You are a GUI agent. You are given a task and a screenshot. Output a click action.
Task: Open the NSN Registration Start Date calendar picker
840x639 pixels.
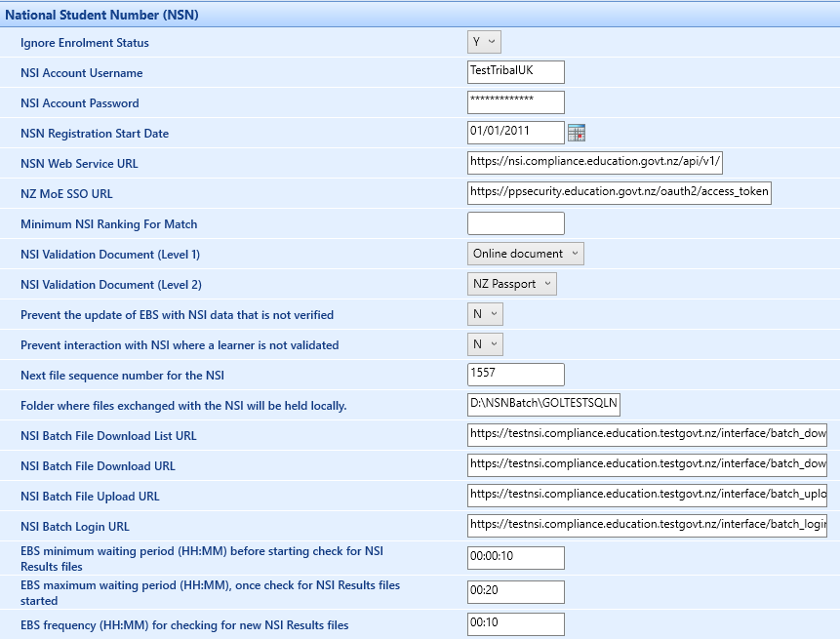(x=578, y=132)
